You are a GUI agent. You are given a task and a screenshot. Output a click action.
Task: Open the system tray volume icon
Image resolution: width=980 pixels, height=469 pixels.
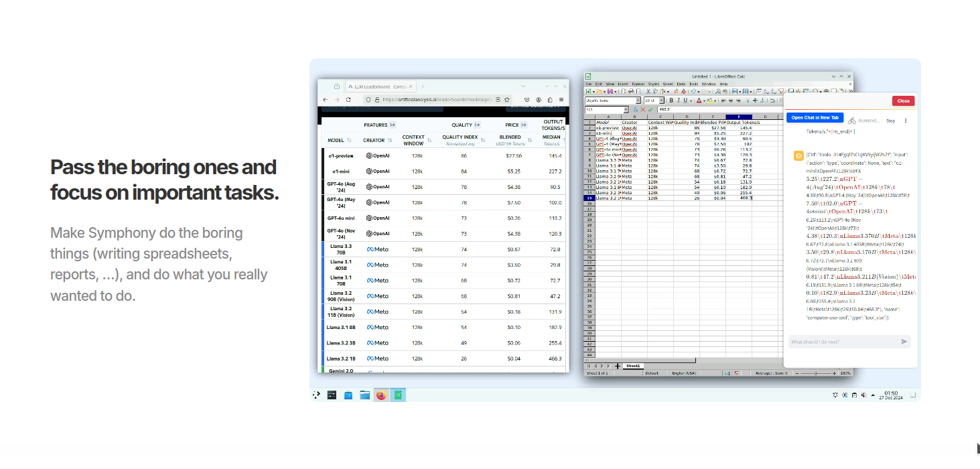pos(864,395)
